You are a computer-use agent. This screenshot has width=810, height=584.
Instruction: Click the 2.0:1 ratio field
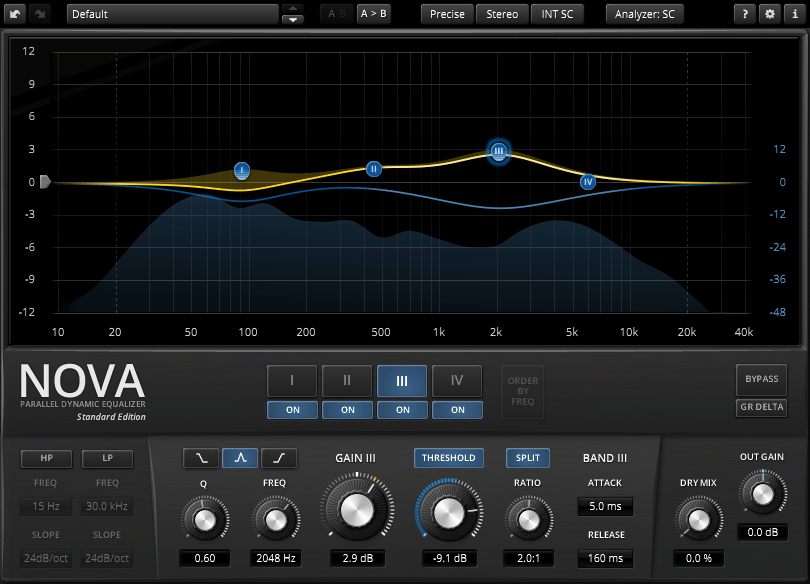point(528,558)
